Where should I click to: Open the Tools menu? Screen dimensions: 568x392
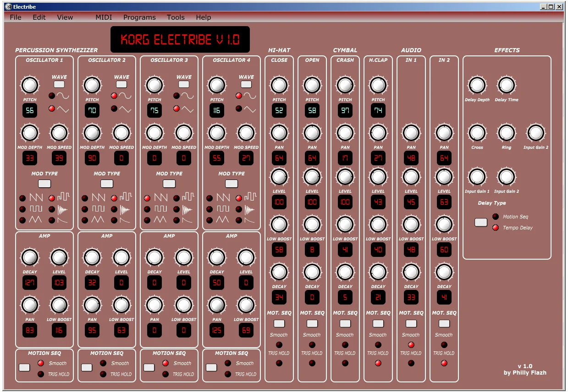[x=176, y=17]
